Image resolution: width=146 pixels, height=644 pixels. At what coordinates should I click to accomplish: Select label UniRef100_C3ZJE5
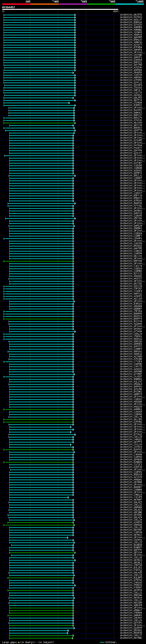tap(131, 497)
